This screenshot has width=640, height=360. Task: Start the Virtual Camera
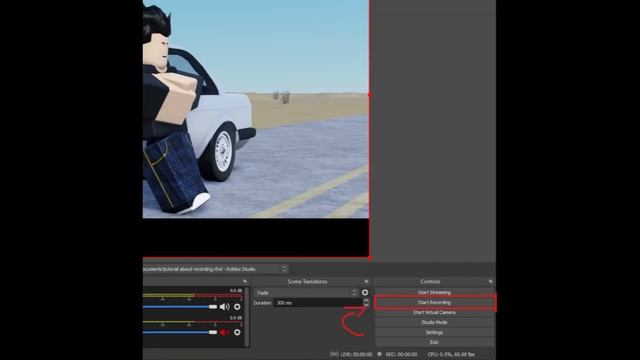pyautogui.click(x=434, y=312)
